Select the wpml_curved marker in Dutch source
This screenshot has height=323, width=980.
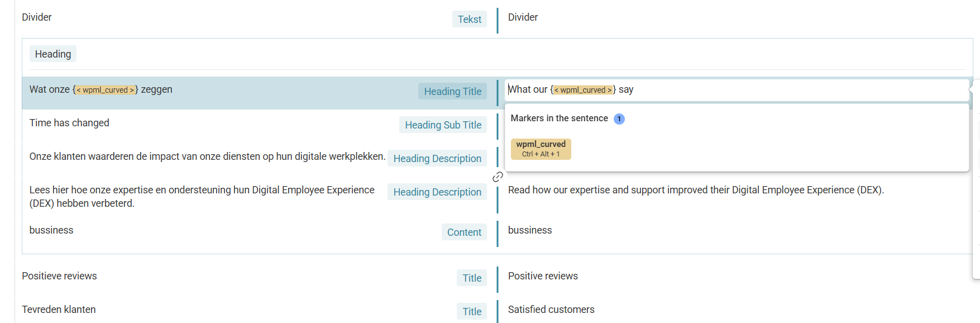(x=106, y=90)
